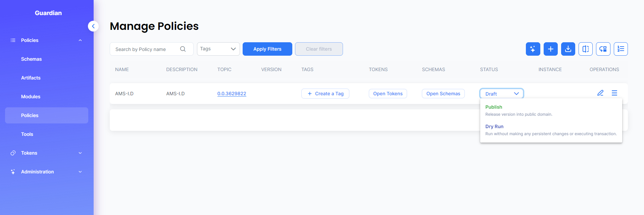The image size is (644, 215).
Task: Click the AI sparkle search icon button
Action: [x=533, y=49]
